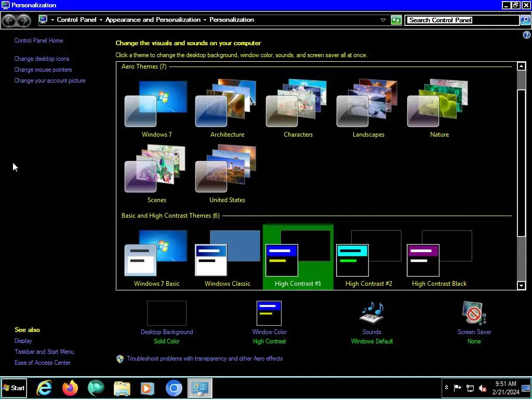Click Change mouse pointers link
This screenshot has width=532, height=399.
point(43,70)
